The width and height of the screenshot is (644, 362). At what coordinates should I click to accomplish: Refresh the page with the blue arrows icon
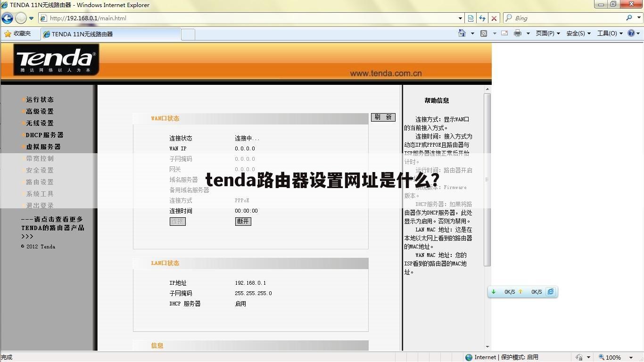click(x=482, y=18)
